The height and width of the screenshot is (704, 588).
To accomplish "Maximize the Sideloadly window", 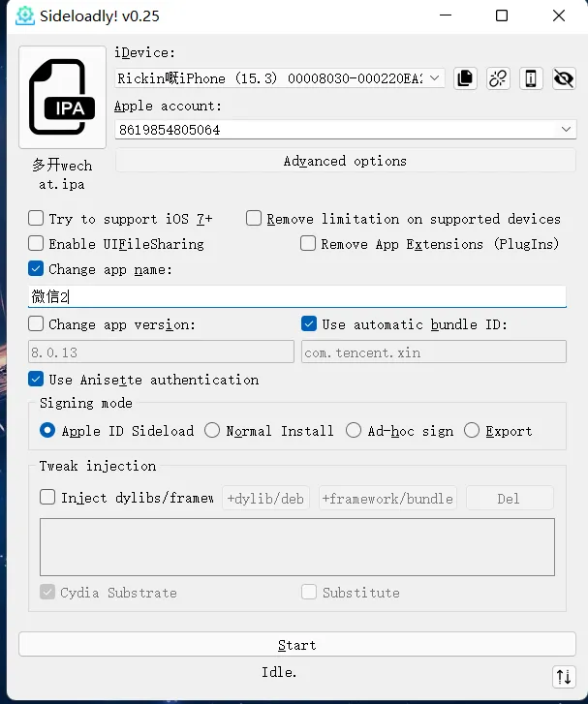I will click(x=502, y=15).
